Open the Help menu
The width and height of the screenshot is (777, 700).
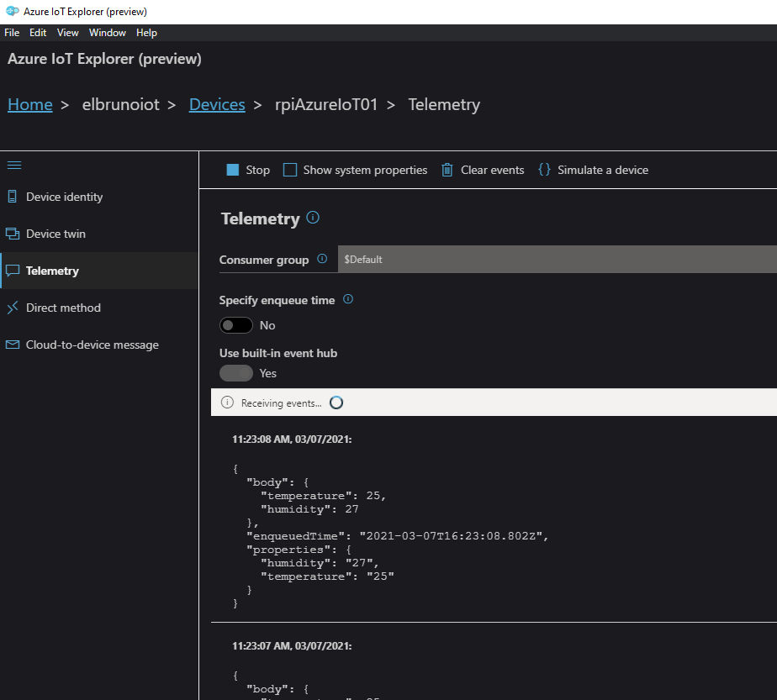click(146, 33)
